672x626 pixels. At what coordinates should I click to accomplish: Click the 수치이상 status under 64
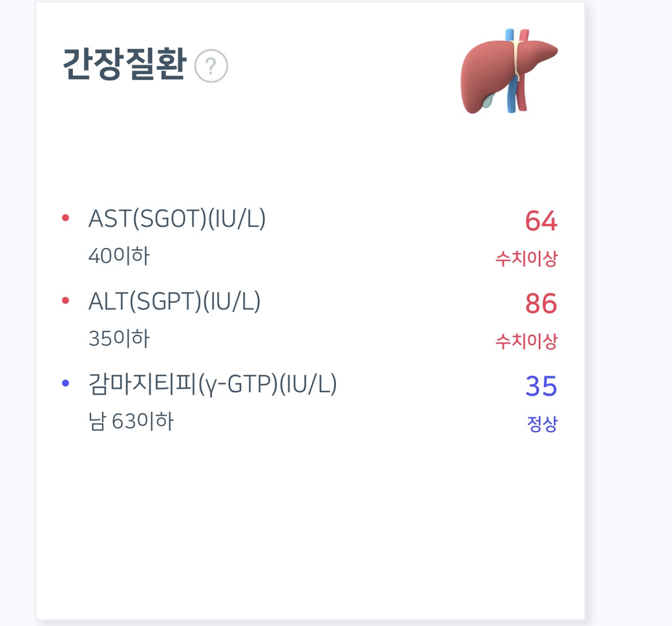click(526, 259)
